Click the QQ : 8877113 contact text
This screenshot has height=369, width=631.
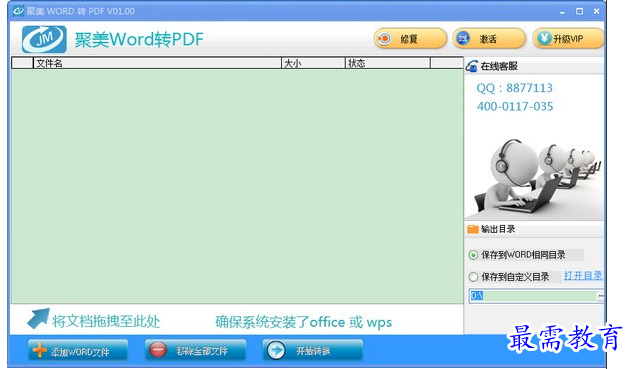tap(514, 88)
